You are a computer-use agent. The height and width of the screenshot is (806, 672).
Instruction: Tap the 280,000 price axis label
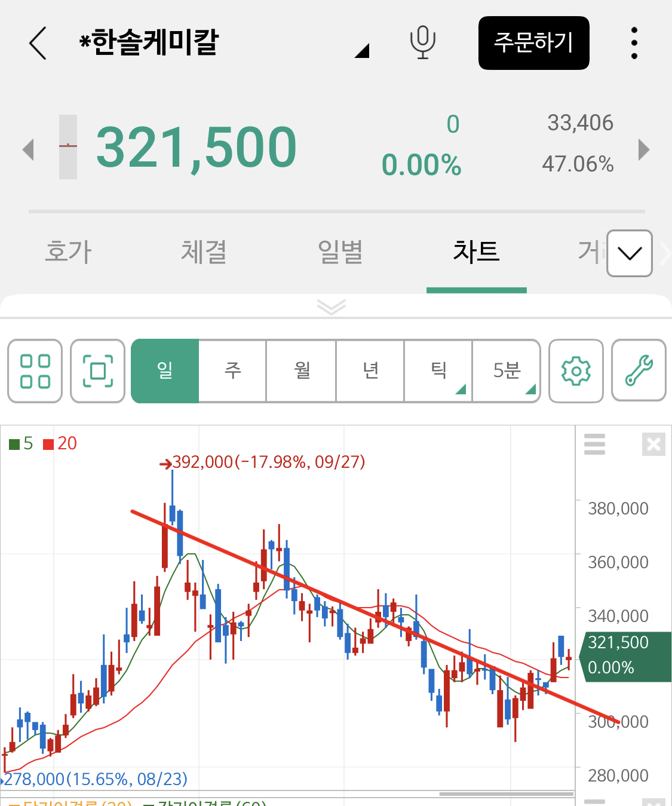click(x=618, y=776)
